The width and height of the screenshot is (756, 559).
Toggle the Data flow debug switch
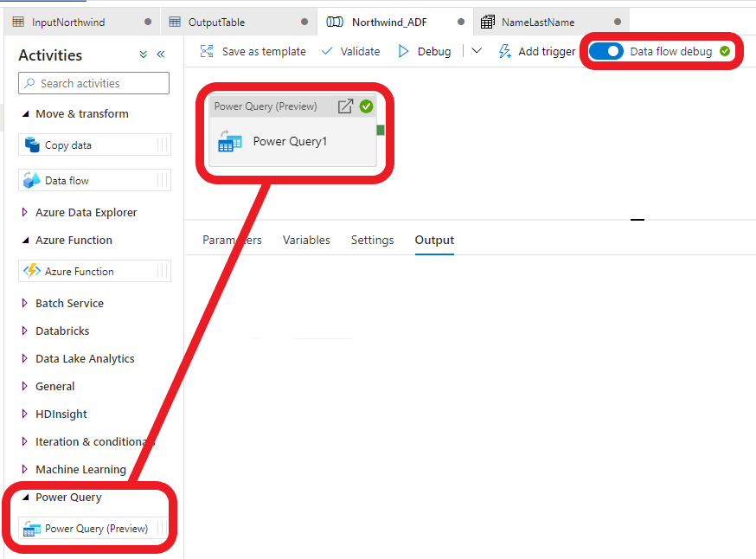pos(606,51)
